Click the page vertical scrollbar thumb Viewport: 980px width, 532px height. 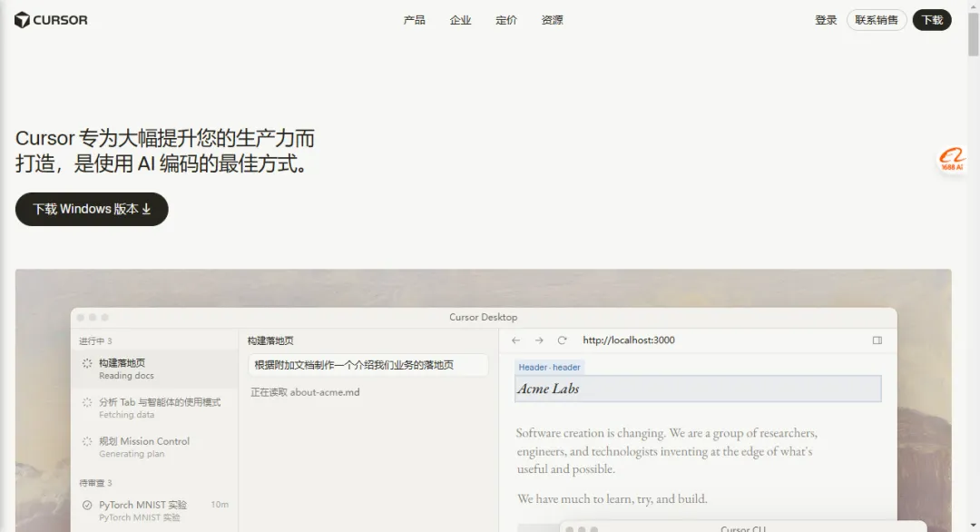click(974, 34)
